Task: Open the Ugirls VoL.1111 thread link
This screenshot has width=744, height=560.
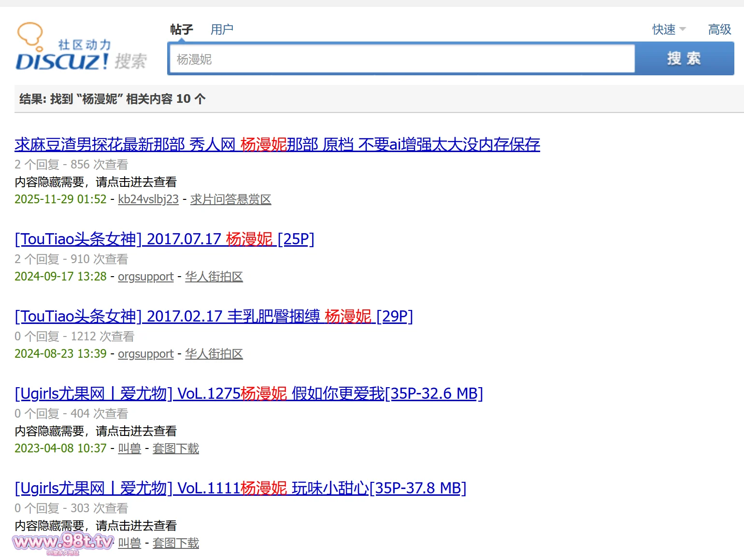Action: [x=240, y=488]
